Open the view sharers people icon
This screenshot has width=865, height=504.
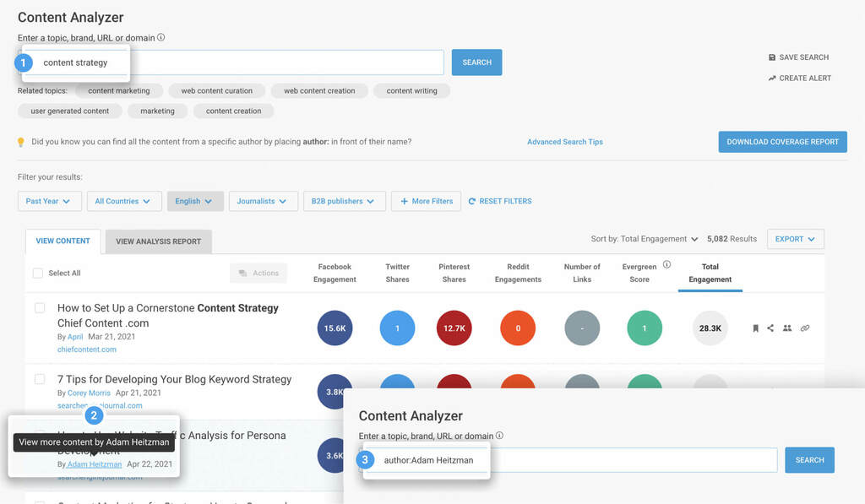[787, 328]
